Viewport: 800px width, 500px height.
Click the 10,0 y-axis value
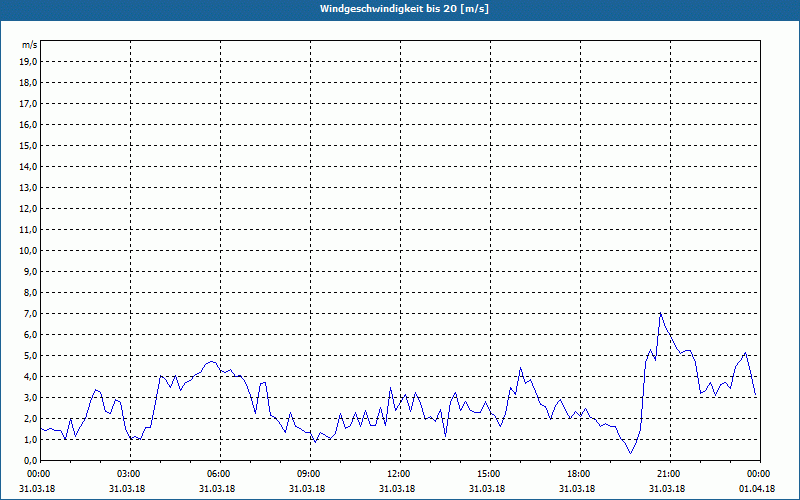click(28, 251)
